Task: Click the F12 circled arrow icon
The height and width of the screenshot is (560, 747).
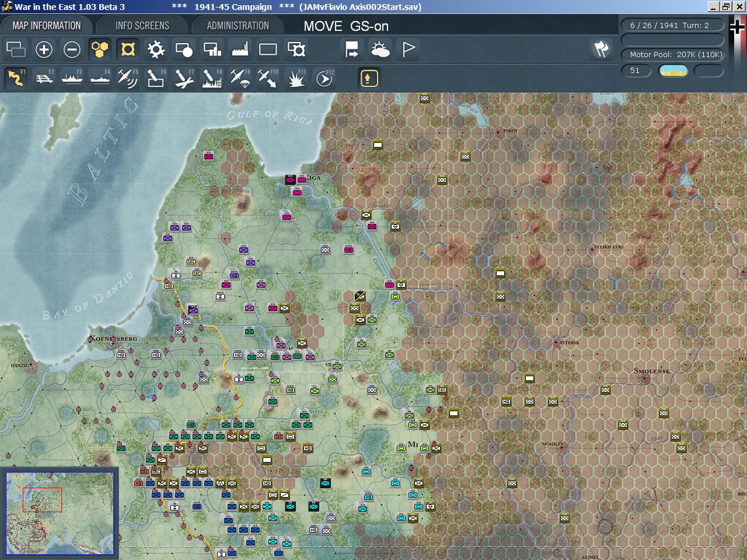Action: pos(324,78)
